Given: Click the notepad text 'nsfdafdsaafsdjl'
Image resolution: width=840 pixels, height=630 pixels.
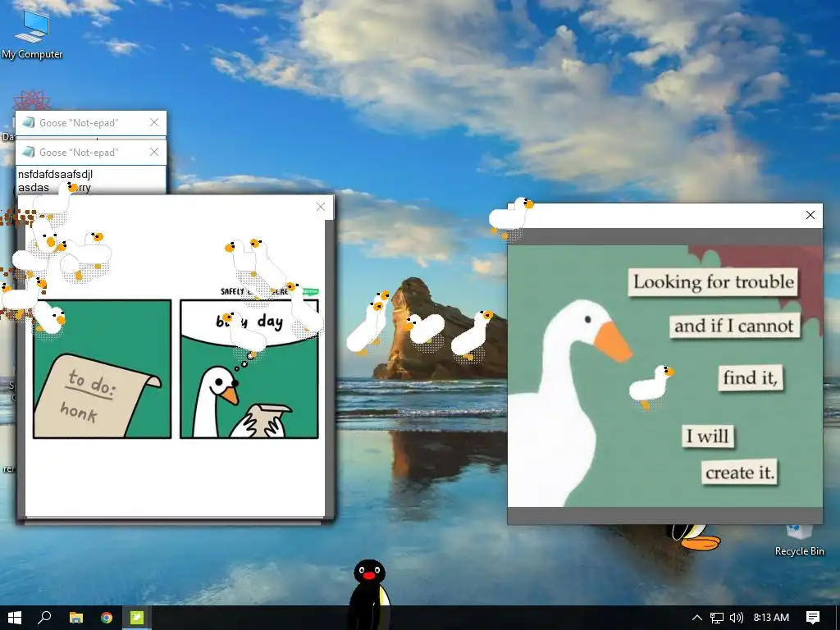Looking at the screenshot, I should point(55,175).
